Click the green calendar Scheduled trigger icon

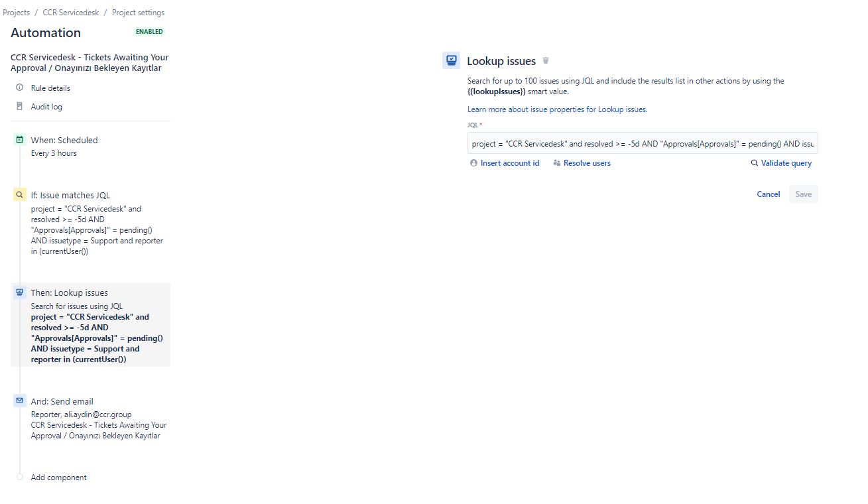[19, 140]
